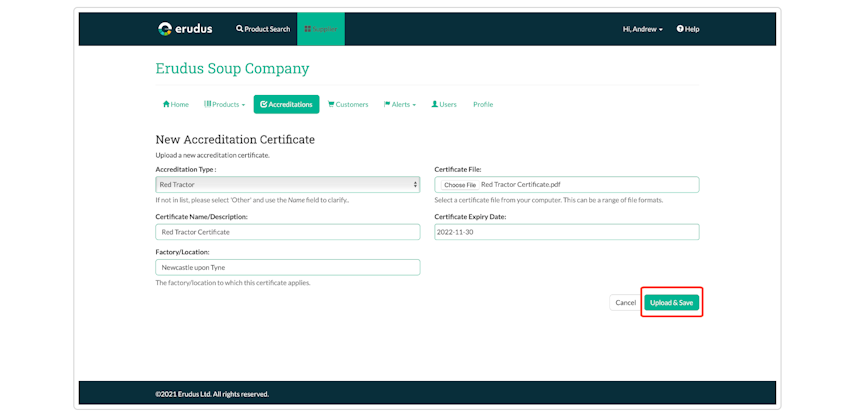This screenshot has width=858, height=412.
Task: Open the Customers tab
Action: point(348,105)
